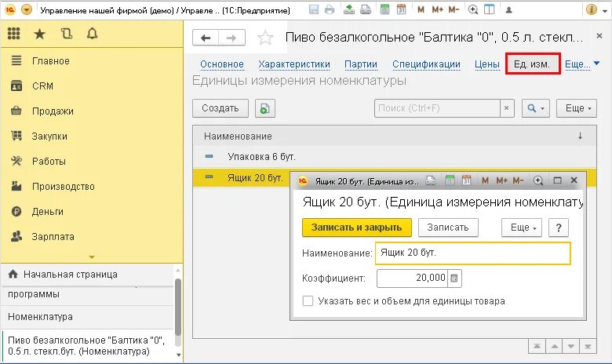The image size is (612, 364).
Task: Click the 1C main menu dropdown arrow
Action: (x=27, y=9)
